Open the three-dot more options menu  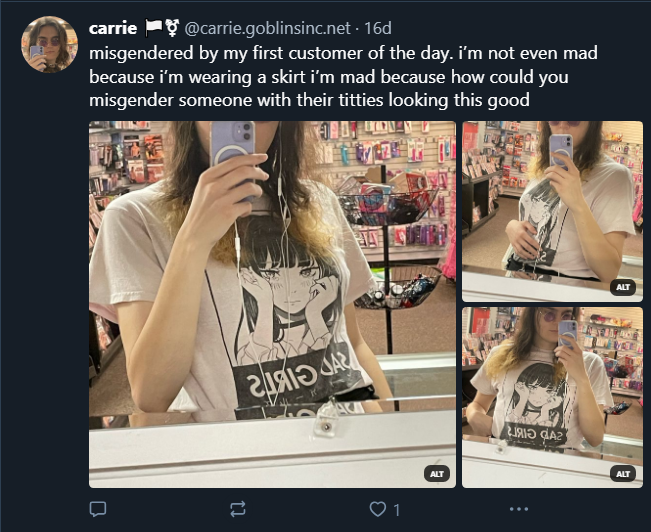coord(519,509)
